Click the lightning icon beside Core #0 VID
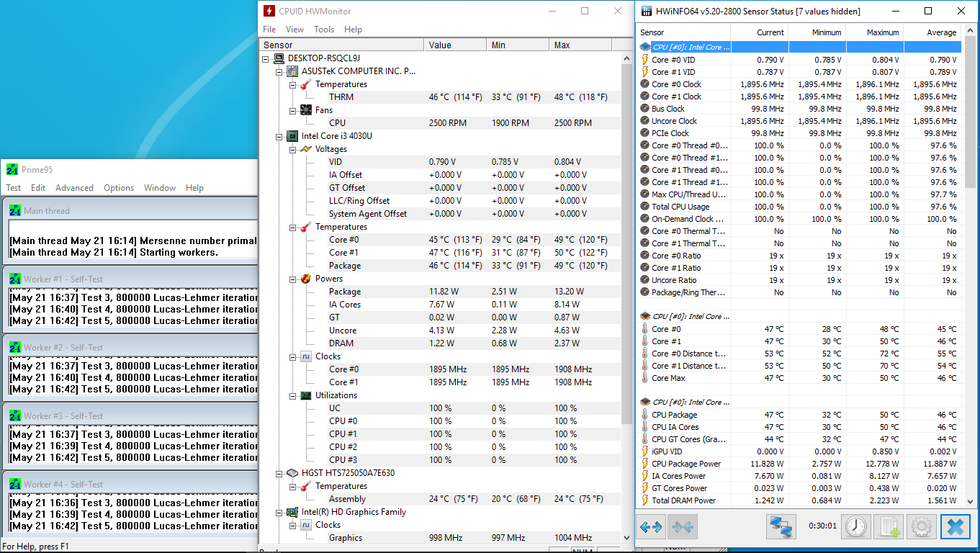This screenshot has width=980, height=553. point(645,60)
